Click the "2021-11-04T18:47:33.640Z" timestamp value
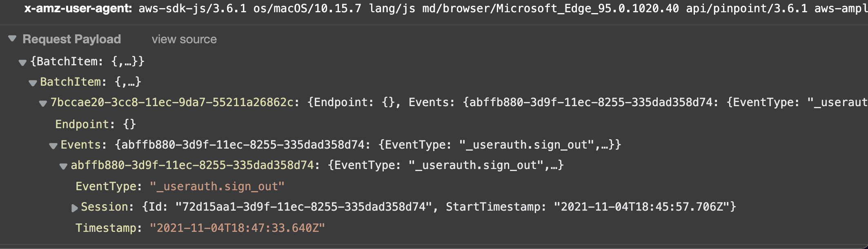This screenshot has width=868, height=249. (x=237, y=228)
